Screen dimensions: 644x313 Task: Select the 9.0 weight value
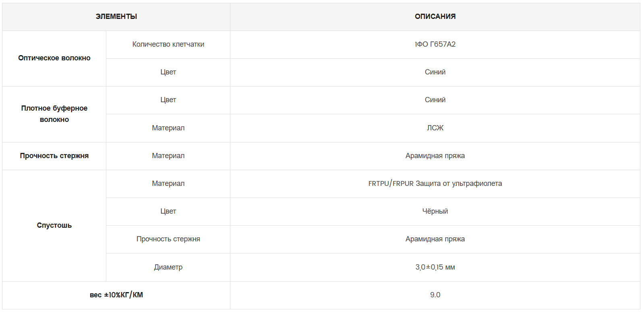[x=435, y=295]
